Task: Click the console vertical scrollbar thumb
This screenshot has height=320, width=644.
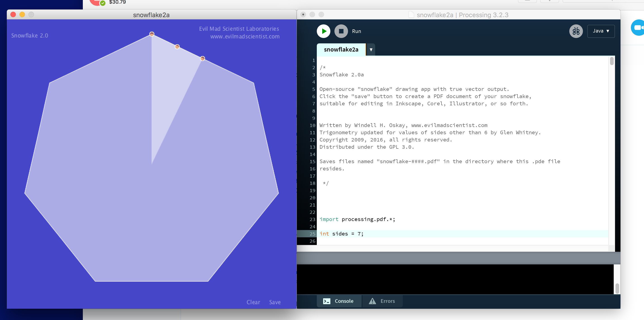Action: tap(617, 288)
